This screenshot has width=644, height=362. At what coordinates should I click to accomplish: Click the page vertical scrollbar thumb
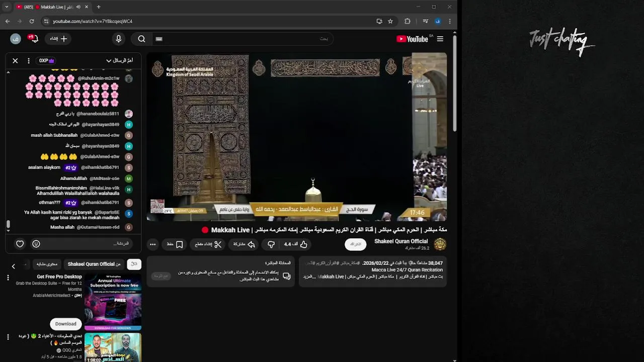(x=455, y=83)
